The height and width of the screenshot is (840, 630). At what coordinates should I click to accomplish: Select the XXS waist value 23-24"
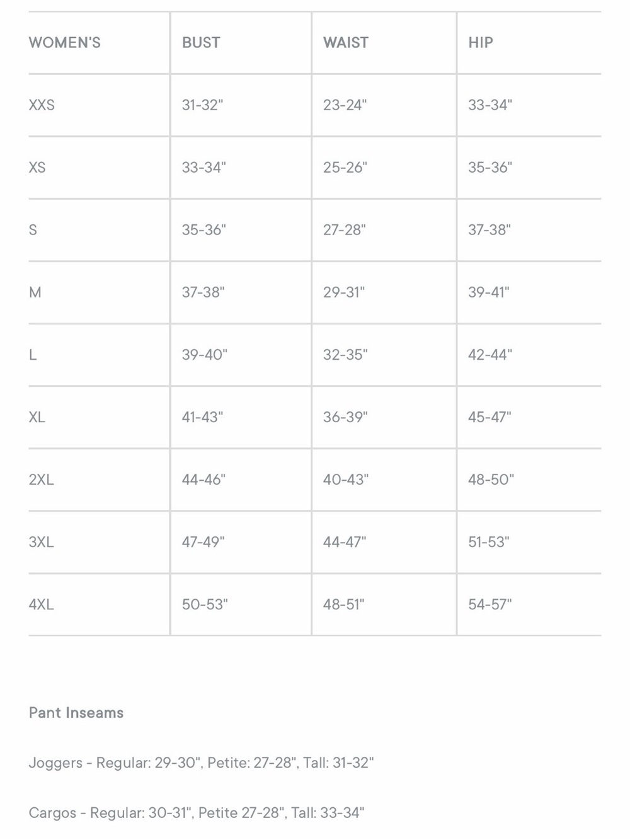pyautogui.click(x=345, y=105)
